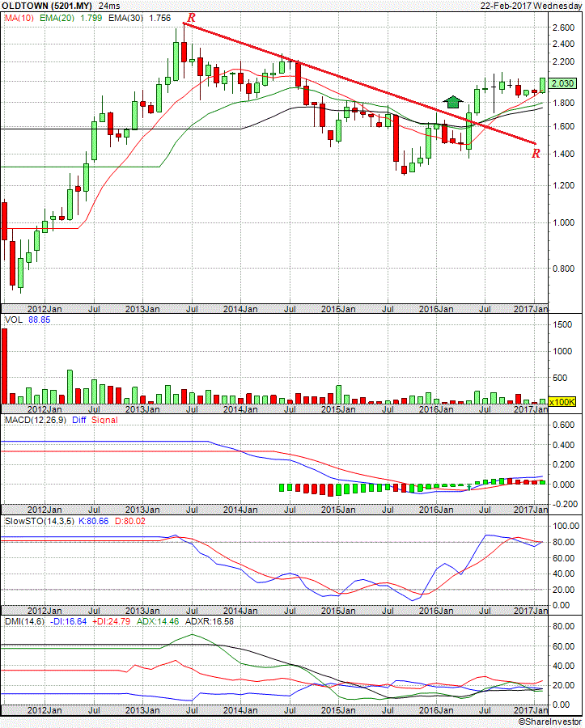Click the 24ms timeframe label
The height and width of the screenshot is (728, 585).
pyautogui.click(x=109, y=6)
